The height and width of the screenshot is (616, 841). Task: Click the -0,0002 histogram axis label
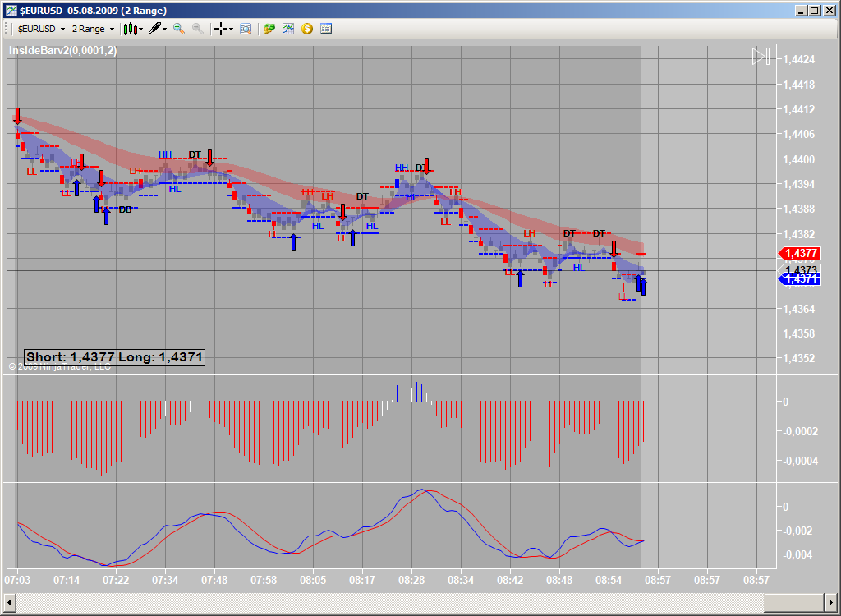pos(800,431)
